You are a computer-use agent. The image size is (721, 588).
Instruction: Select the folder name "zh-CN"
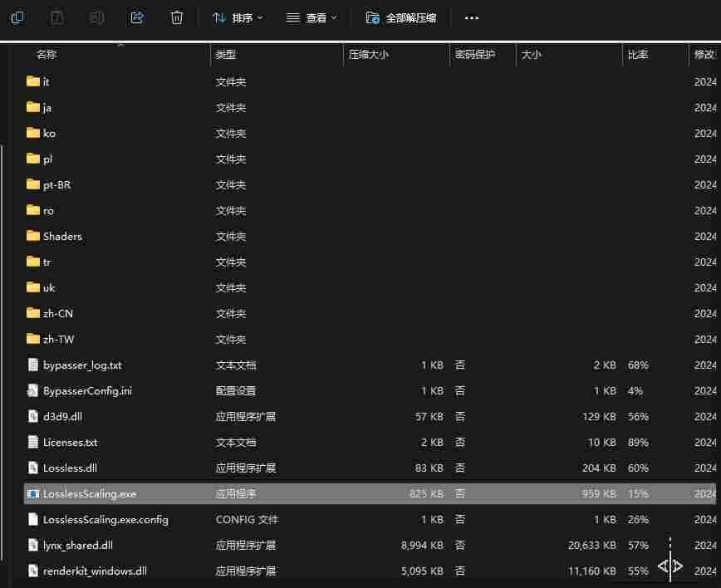coord(58,314)
